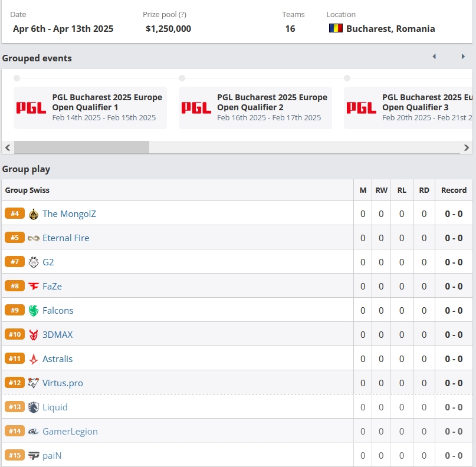Click the grouped events scrollbar thumb

(x=81, y=147)
